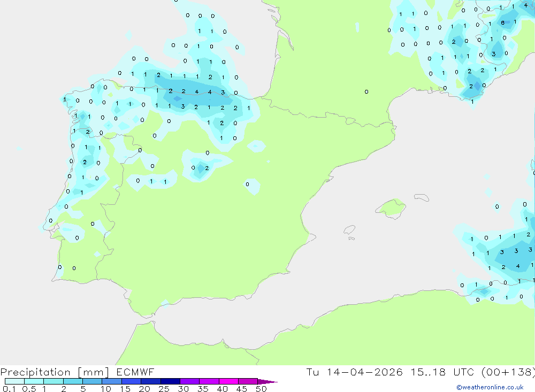Click the 0.1–0.5 mm palest legend swatch
The image size is (535, 392).
point(14,381)
